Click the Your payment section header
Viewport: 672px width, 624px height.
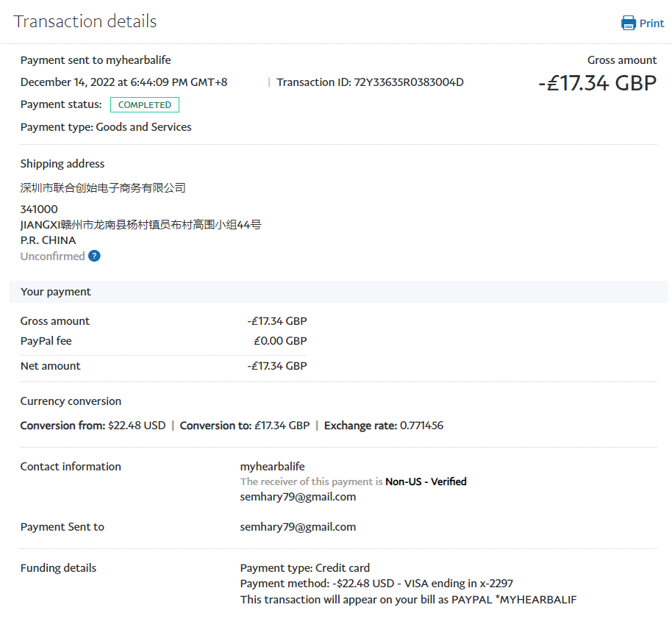click(x=56, y=292)
